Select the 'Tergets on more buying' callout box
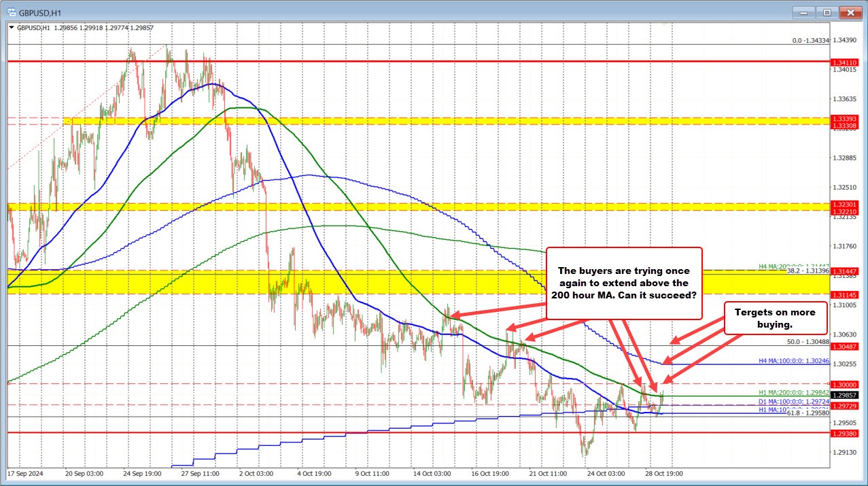Image resolution: width=868 pixels, height=486 pixels. [776, 317]
